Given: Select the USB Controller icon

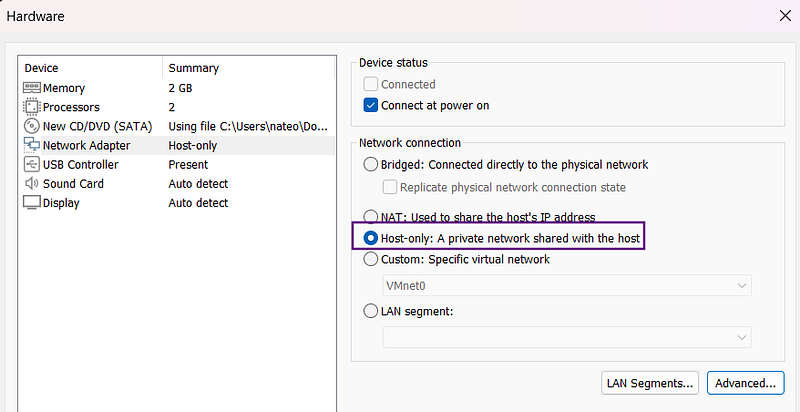Looking at the screenshot, I should coord(31,164).
